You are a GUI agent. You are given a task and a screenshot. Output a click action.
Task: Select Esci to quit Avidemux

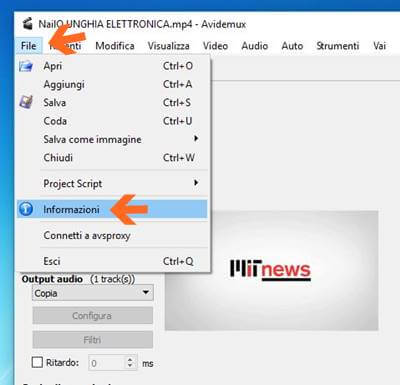click(x=112, y=261)
